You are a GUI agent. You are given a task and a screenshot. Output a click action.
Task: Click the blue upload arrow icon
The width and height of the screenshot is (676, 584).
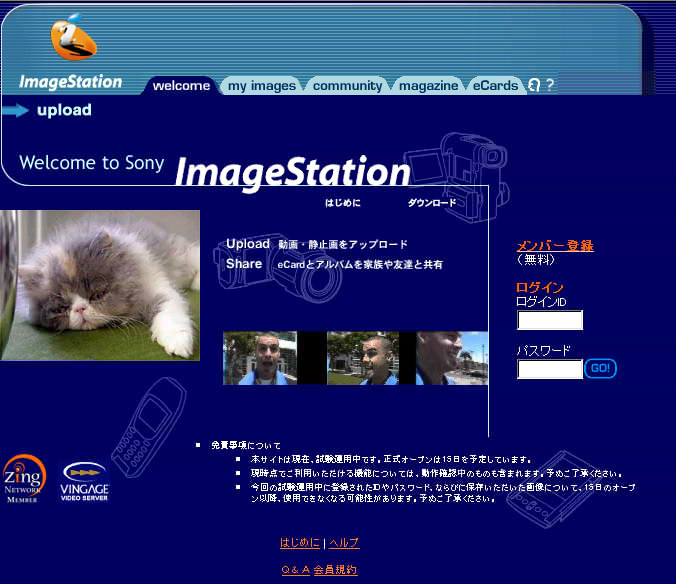click(15, 110)
